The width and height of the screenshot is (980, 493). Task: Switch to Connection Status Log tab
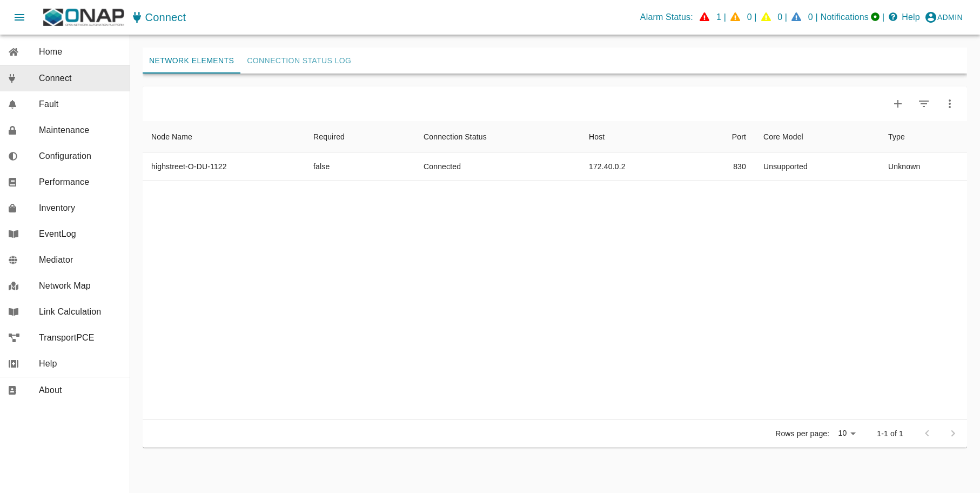tap(299, 61)
